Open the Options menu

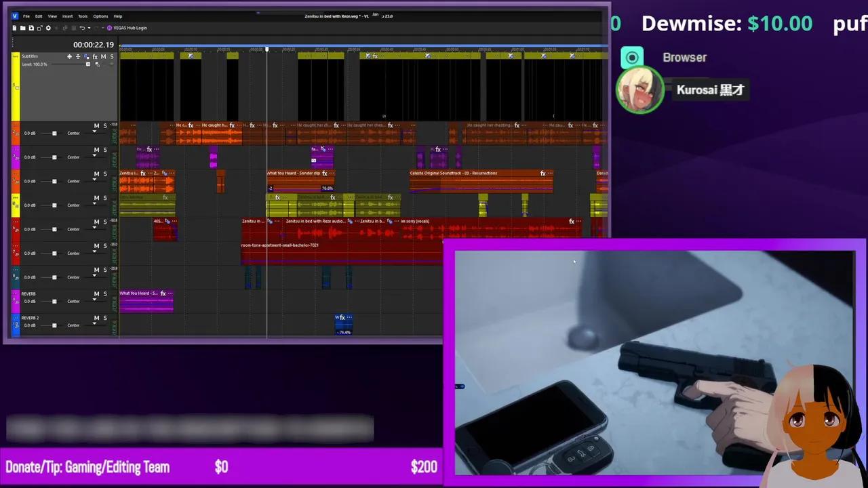100,16
